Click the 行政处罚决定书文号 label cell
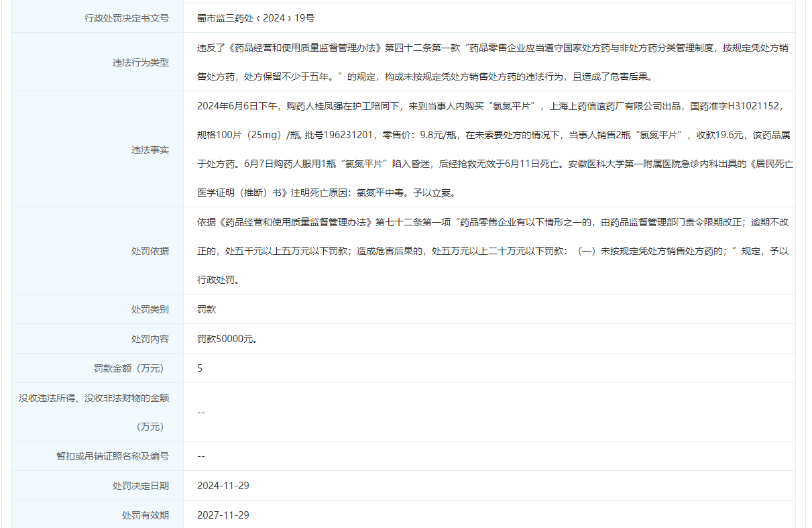The image size is (812, 528). tap(98, 18)
